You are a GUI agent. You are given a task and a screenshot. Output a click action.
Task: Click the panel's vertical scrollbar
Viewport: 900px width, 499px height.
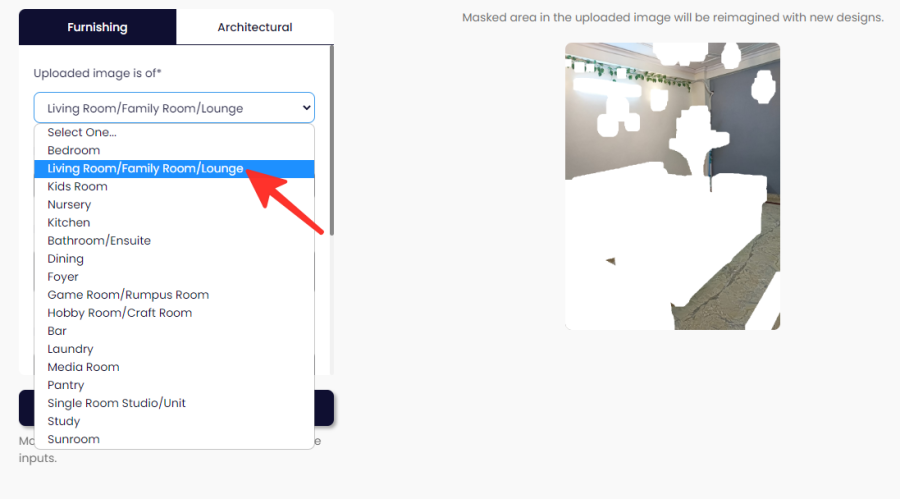332,141
